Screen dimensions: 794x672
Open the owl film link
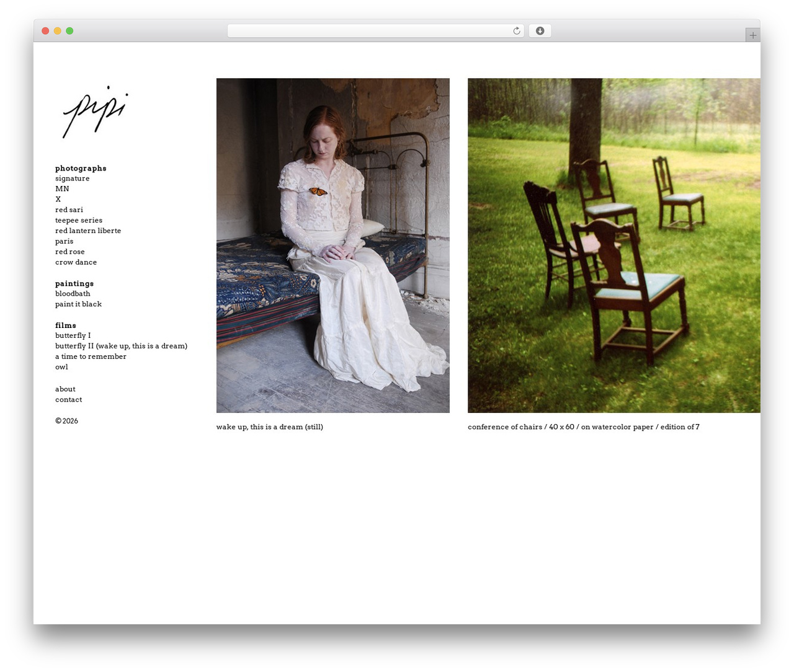pos(61,367)
